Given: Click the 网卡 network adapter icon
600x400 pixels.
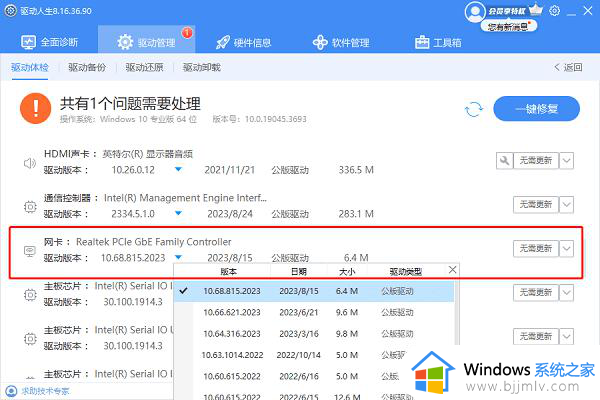Looking at the screenshot, I should [x=30, y=251].
